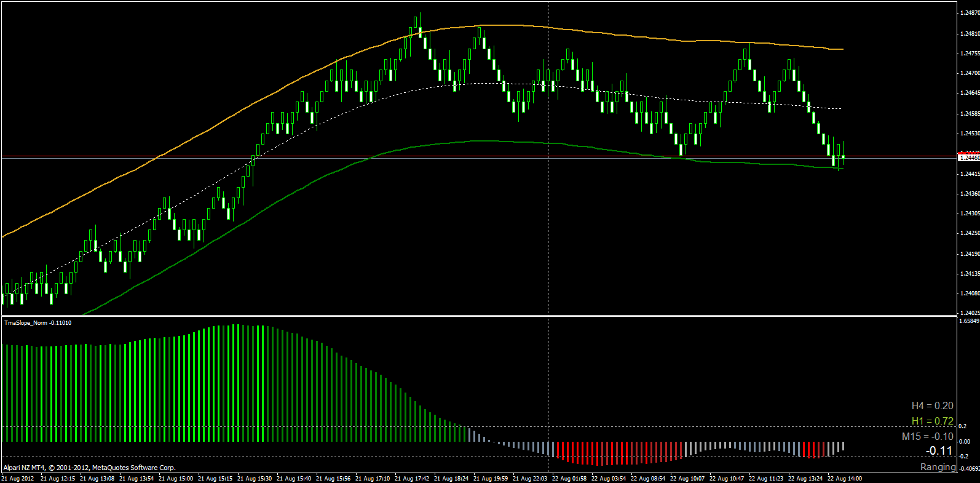Click the 21 Aug 17:10 time label
This screenshot has height=483, width=980.
click(373, 478)
